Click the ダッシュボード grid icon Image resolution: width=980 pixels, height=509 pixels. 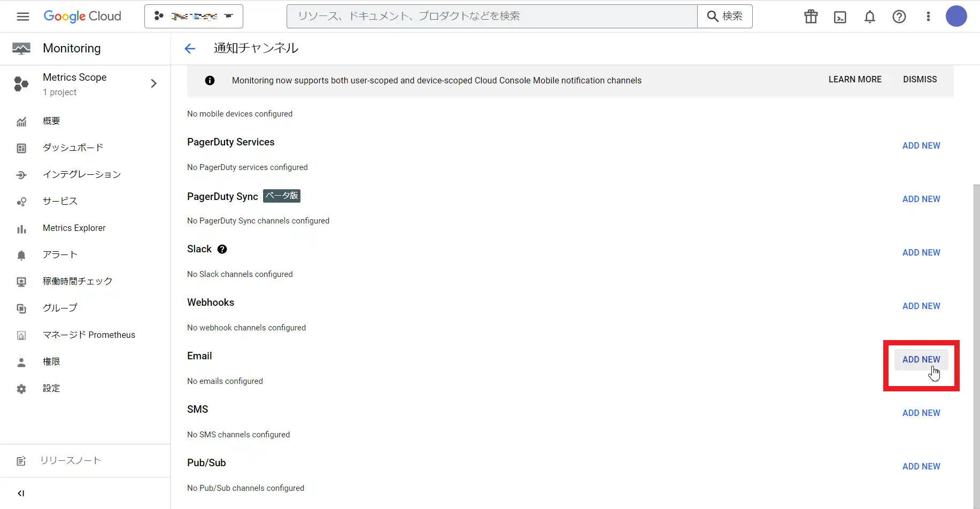click(x=21, y=148)
